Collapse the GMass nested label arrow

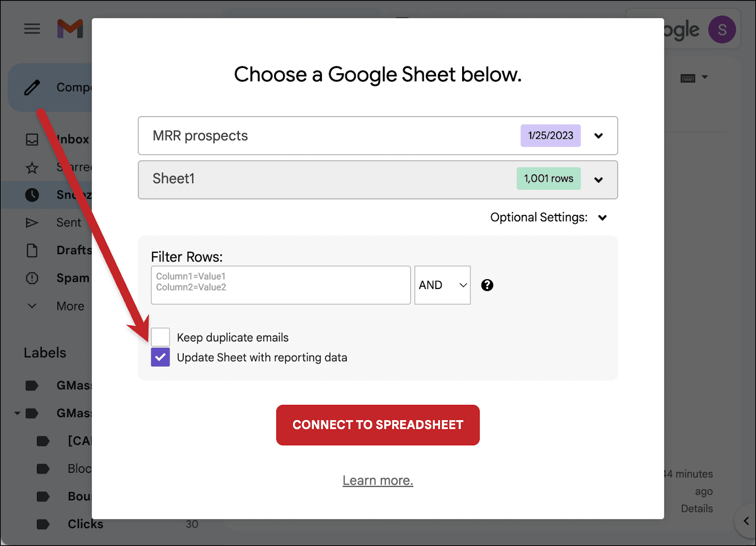click(17, 413)
